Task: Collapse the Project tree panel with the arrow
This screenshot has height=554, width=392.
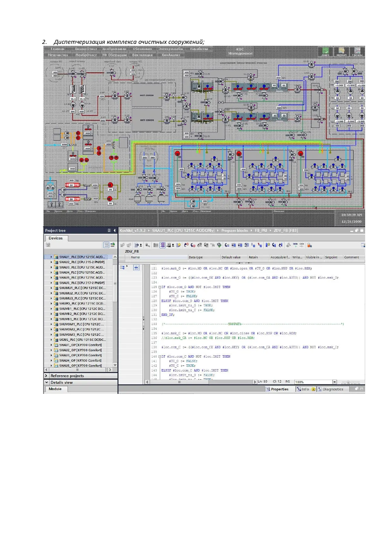Action: 114,231
